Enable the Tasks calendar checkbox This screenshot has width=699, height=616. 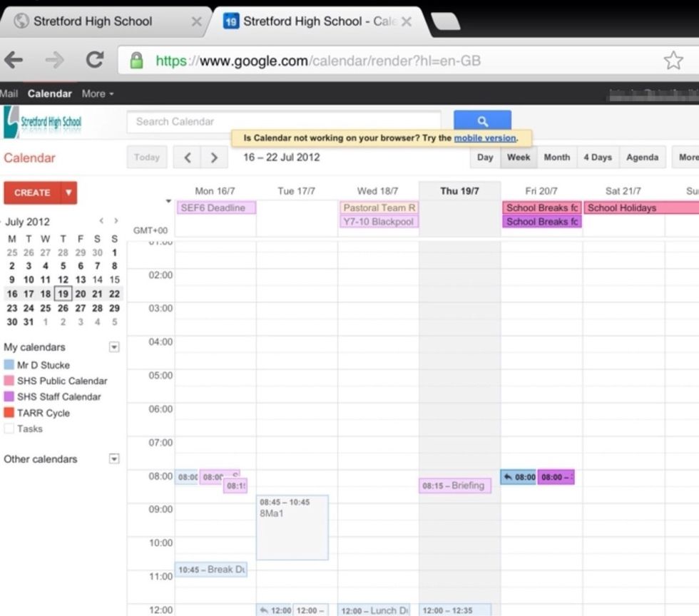click(x=9, y=428)
